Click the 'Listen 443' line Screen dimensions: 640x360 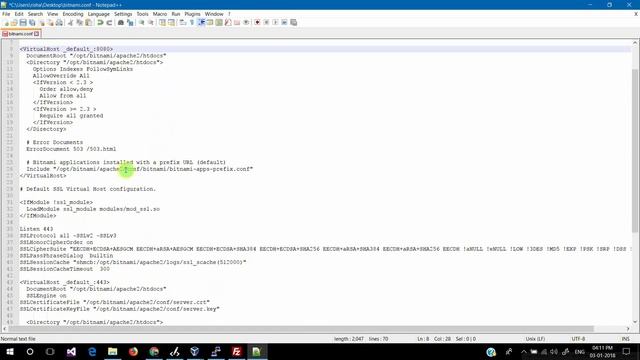36,229
